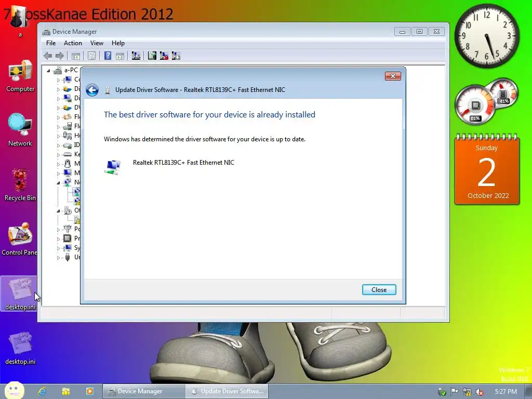
Task: Select the highlighted network adapter tree entry
Action: [x=77, y=192]
